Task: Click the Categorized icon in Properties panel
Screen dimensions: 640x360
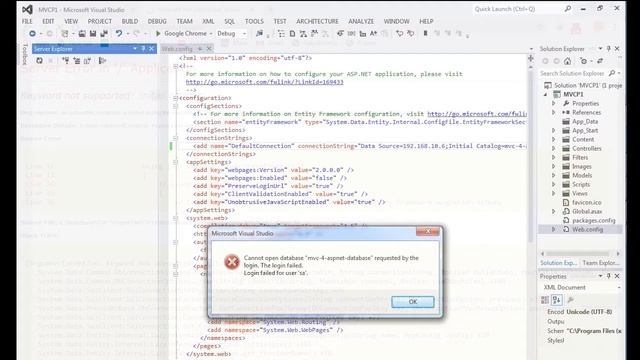Action: 545,300
